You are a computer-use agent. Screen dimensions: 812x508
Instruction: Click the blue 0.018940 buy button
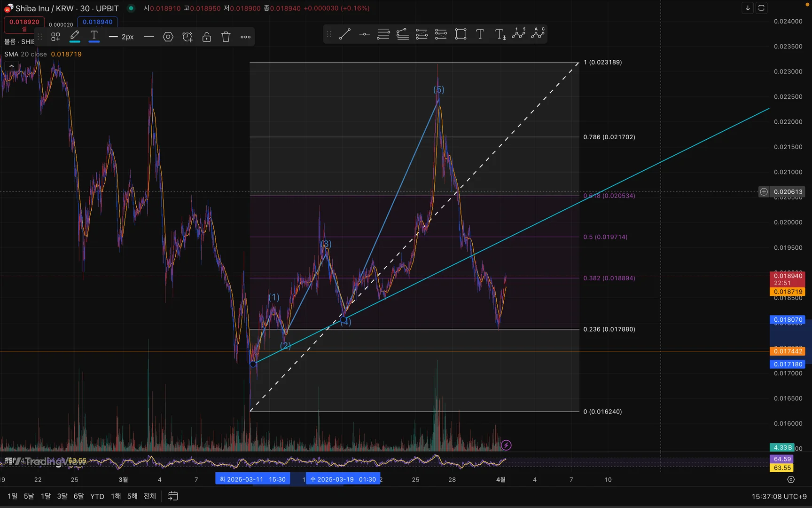pyautogui.click(x=98, y=22)
